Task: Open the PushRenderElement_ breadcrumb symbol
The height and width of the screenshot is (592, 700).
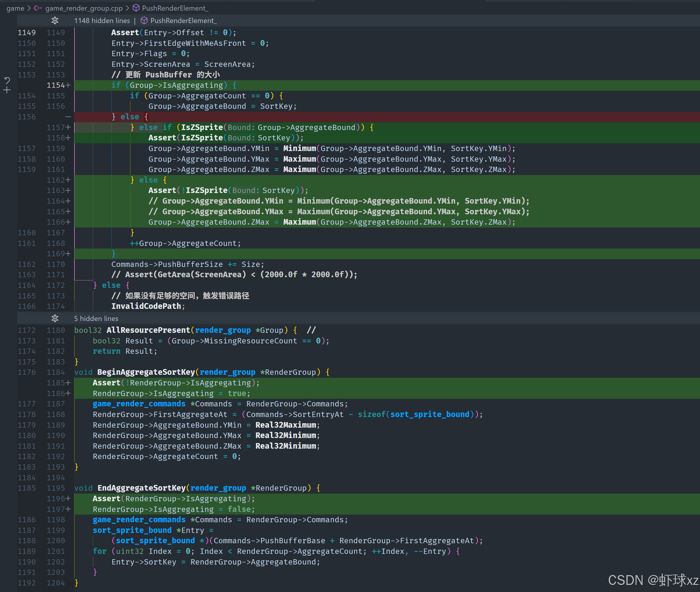Action: pyautogui.click(x=175, y=8)
